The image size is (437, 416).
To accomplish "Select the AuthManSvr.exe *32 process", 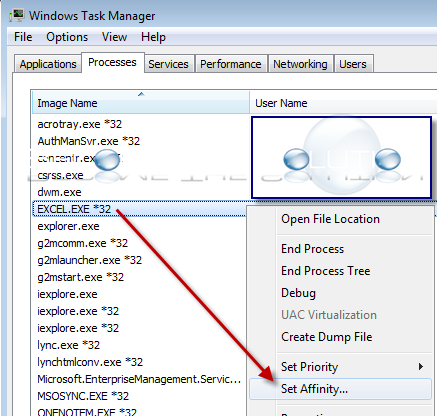I will coord(88,141).
